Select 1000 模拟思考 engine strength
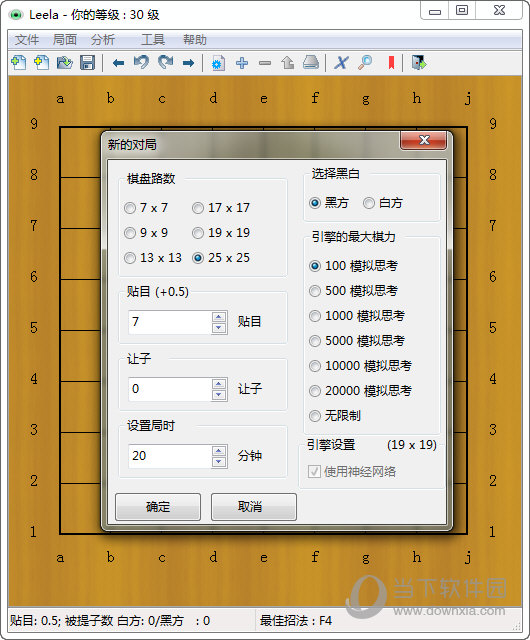 [357, 316]
